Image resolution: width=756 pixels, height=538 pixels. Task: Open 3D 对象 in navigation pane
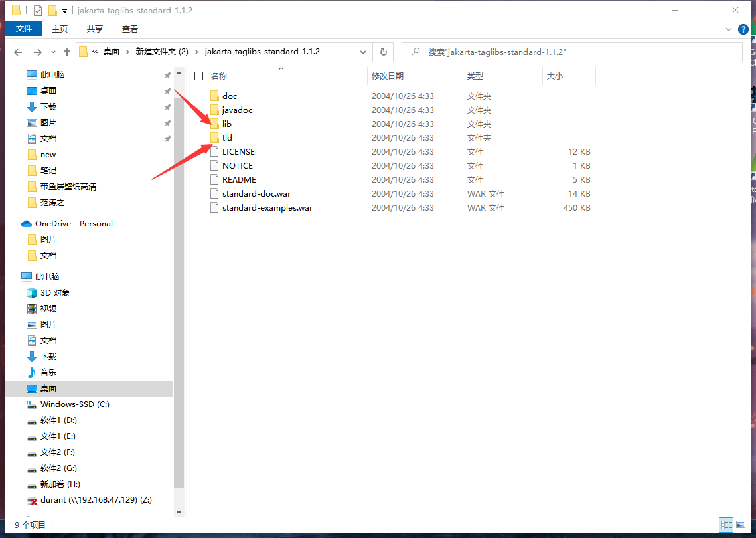(55, 293)
